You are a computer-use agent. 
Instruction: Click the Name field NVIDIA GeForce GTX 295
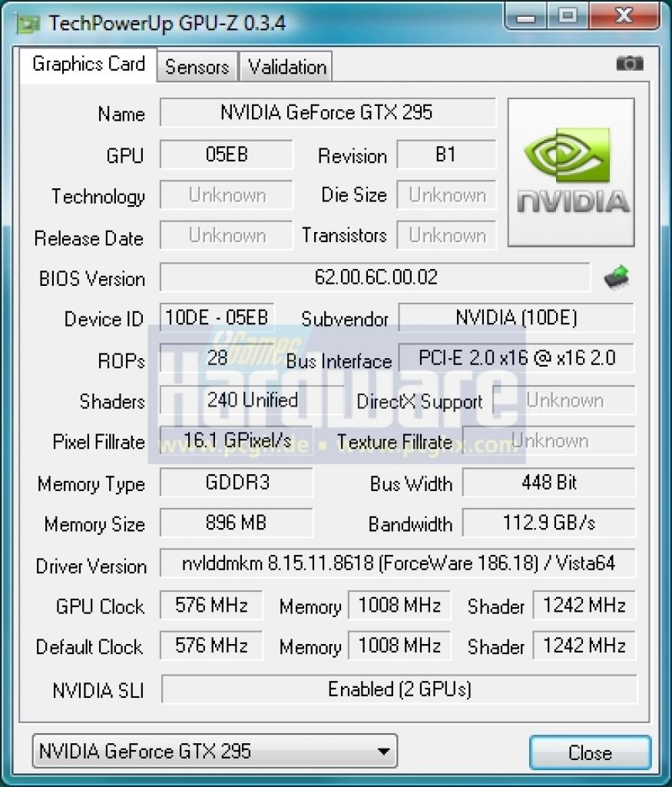pyautogui.click(x=327, y=112)
